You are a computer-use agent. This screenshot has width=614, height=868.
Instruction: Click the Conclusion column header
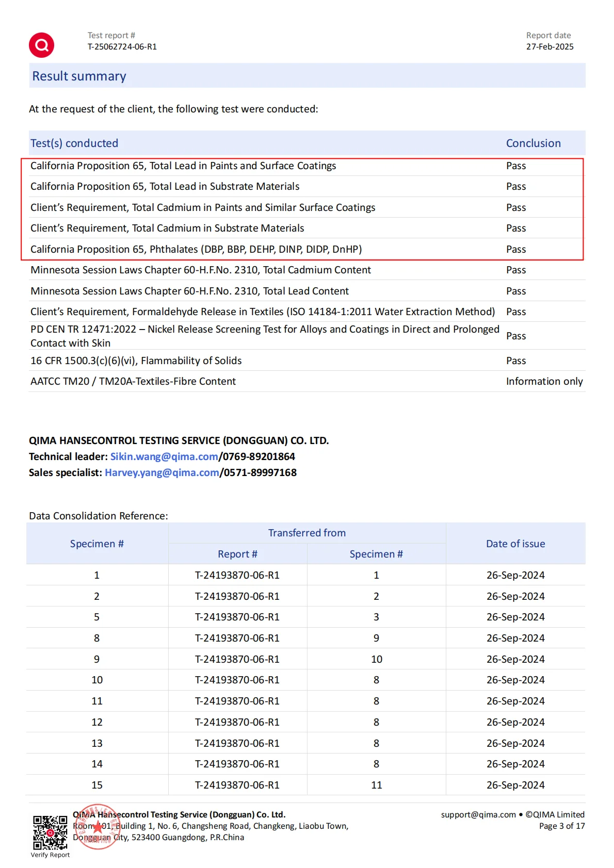coord(533,143)
